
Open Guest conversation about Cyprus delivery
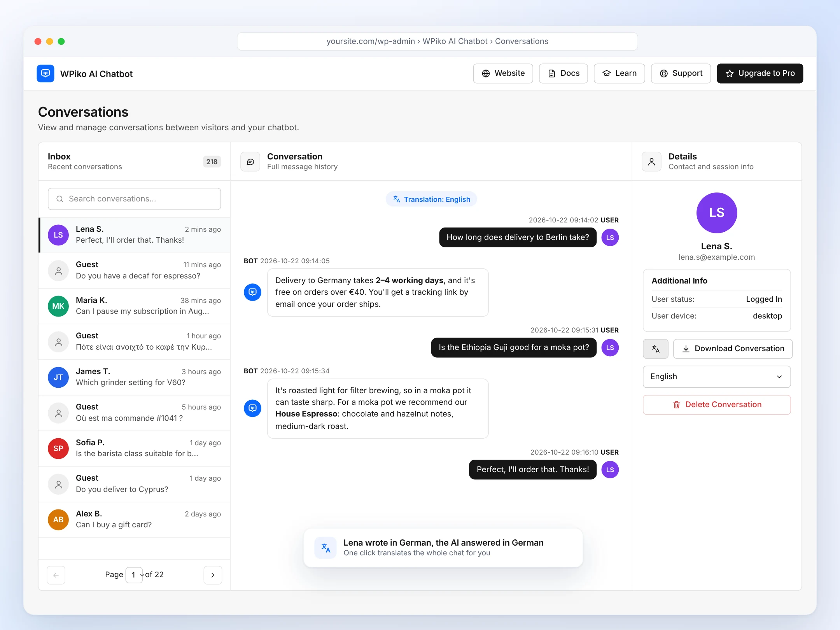[135, 484]
